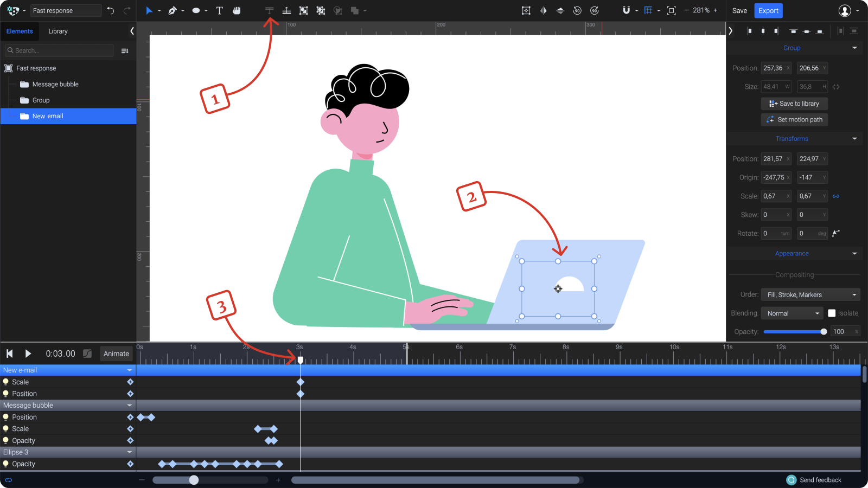
Task: Switch to the Library tab
Action: pyautogui.click(x=58, y=31)
